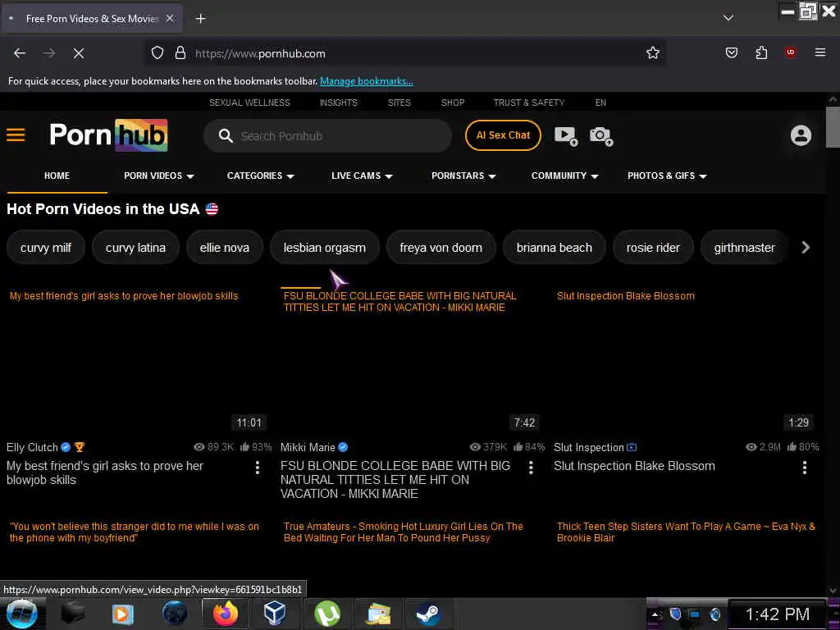
Task: Open a new browser tab
Action: [x=200, y=19]
